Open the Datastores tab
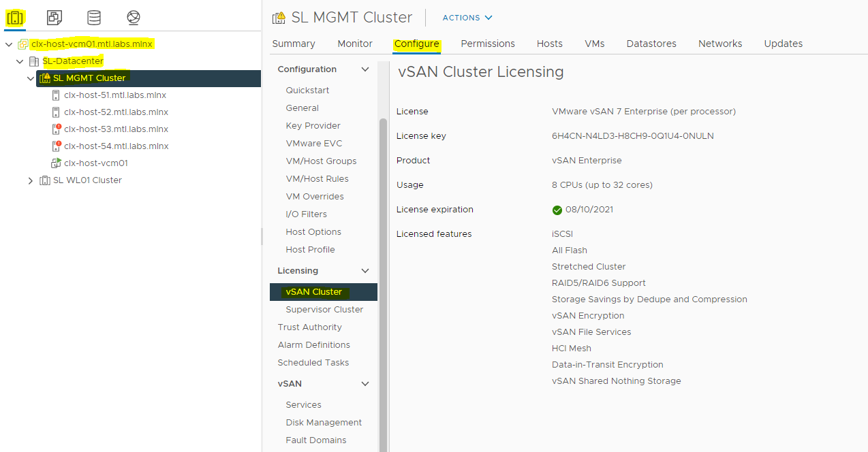 click(651, 44)
